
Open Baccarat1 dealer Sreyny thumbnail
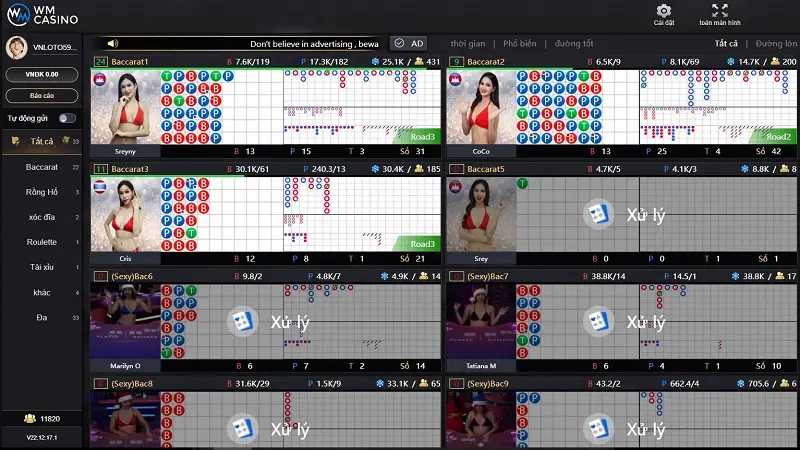point(126,107)
